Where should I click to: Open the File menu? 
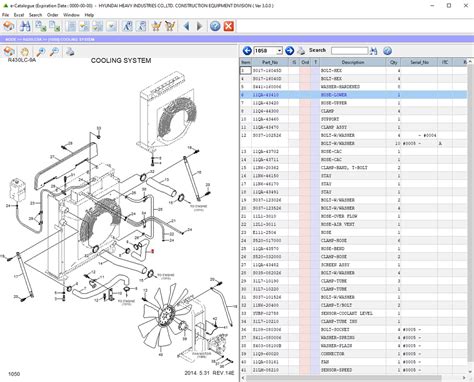pos(5,15)
